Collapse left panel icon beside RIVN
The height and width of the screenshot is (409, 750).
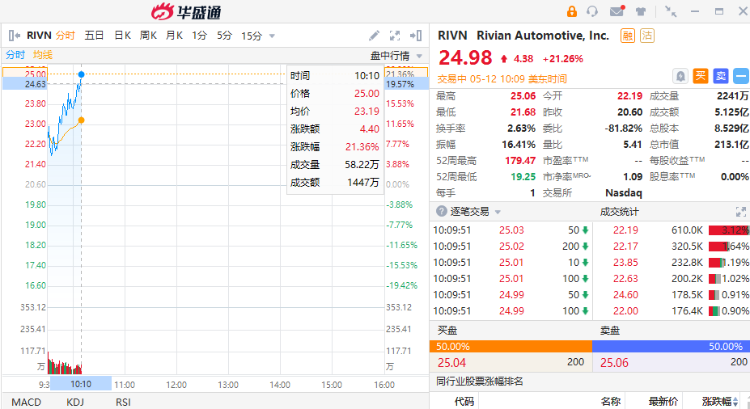(14, 35)
